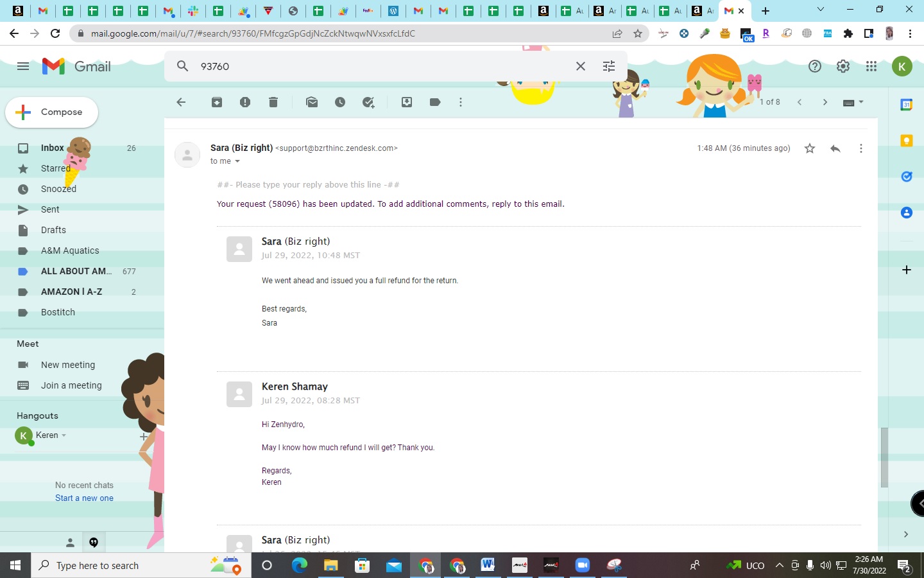This screenshot has width=924, height=578.
Task: Click 'Start a new one' chat link
Action: tap(84, 498)
